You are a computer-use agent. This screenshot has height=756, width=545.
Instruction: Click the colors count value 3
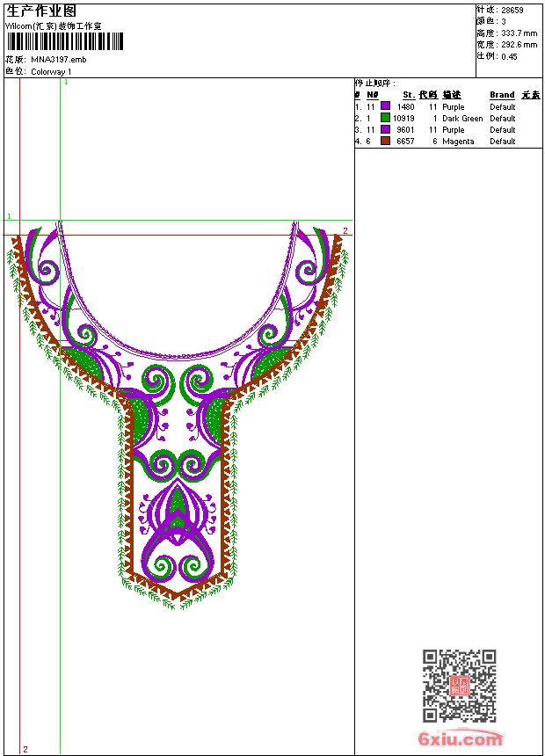pos(504,22)
